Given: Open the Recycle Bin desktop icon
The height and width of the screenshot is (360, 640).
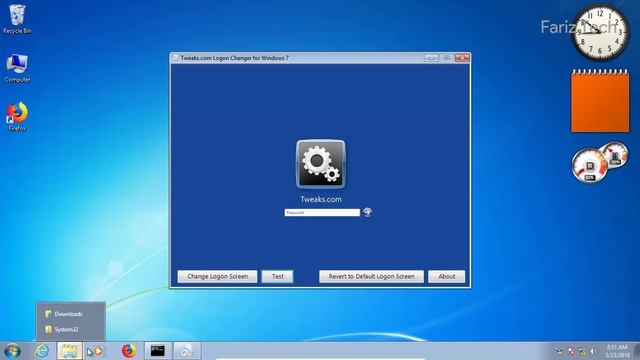Looking at the screenshot, I should tap(17, 19).
